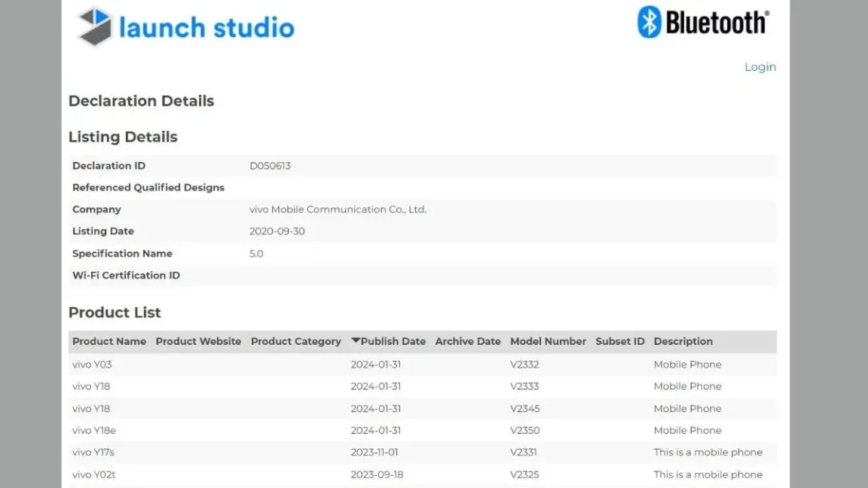Click model number V2345
Image resolution: width=868 pixels, height=488 pixels.
pyautogui.click(x=524, y=408)
